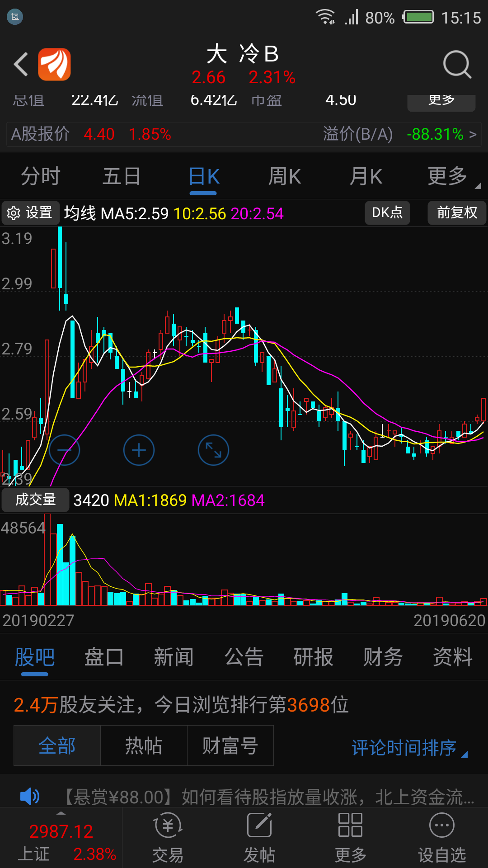Open the 资料 section tab
The width and height of the screenshot is (488, 868).
453,657
